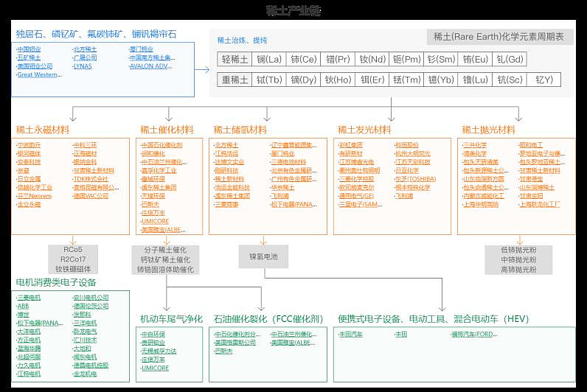
Task: Select the 铈(Ce) element cell
Action: [x=303, y=59]
